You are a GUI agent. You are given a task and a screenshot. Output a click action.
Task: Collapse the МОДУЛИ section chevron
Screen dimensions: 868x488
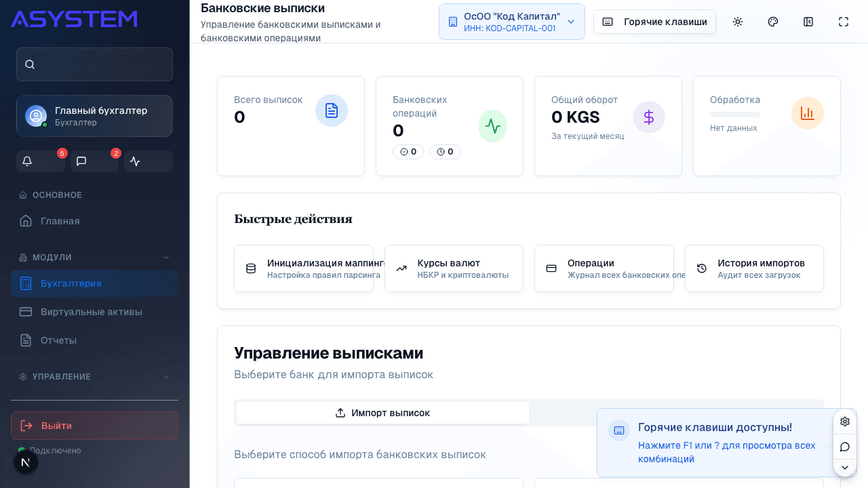tap(165, 258)
